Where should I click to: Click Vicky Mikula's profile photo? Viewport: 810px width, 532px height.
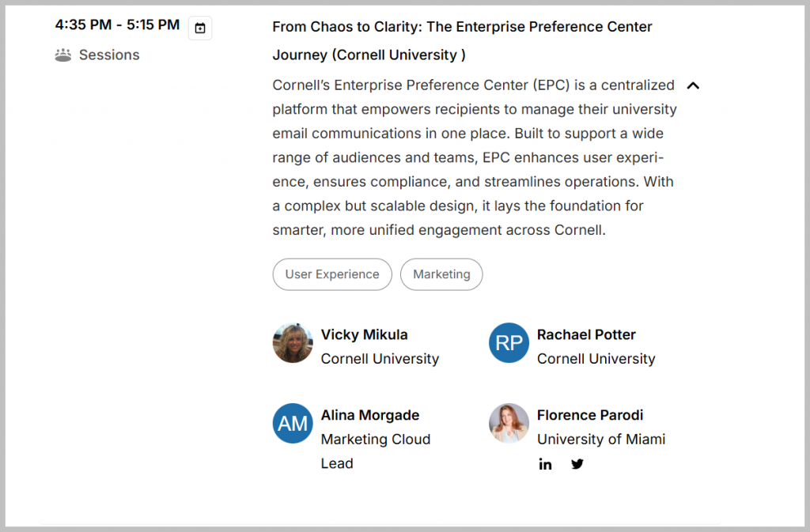click(x=293, y=343)
